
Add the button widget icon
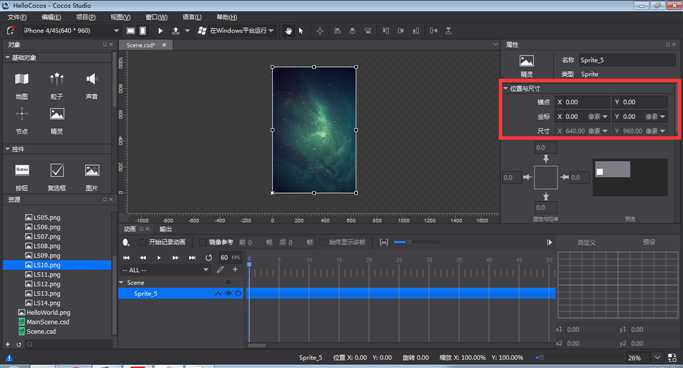click(22, 170)
